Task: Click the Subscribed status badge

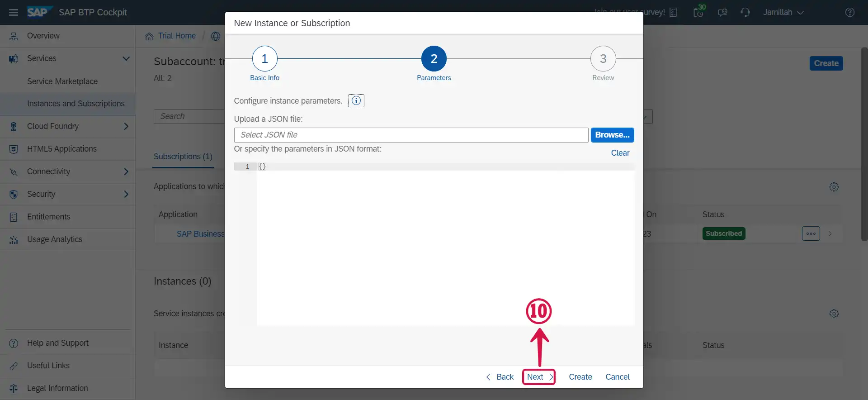Action: point(724,233)
